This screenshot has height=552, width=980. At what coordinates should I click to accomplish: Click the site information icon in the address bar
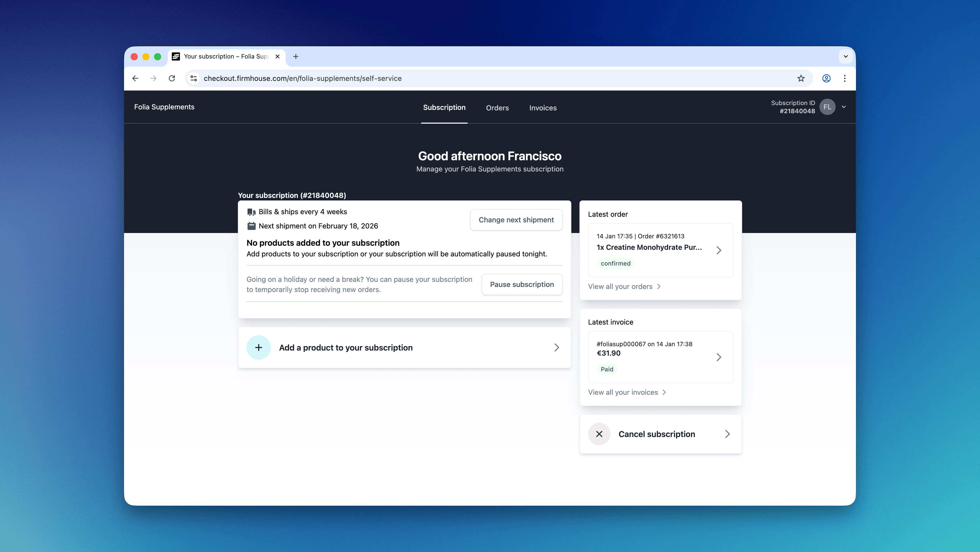(x=194, y=78)
